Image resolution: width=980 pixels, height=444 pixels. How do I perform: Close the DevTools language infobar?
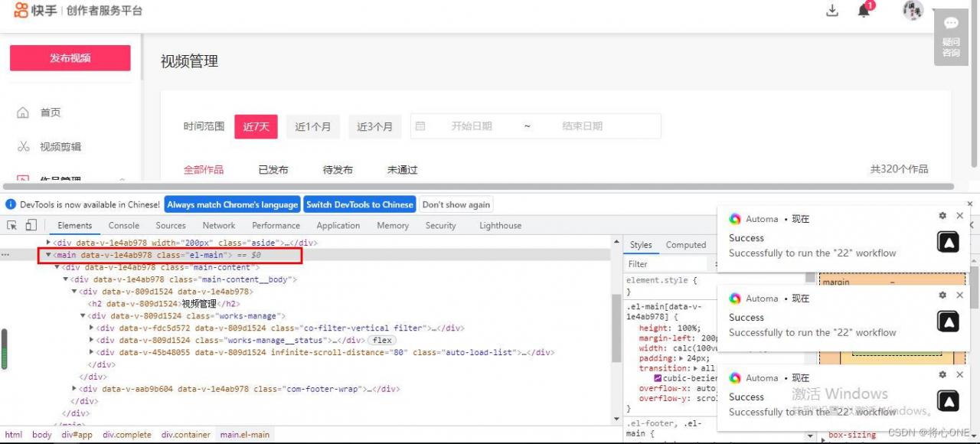[970, 204]
